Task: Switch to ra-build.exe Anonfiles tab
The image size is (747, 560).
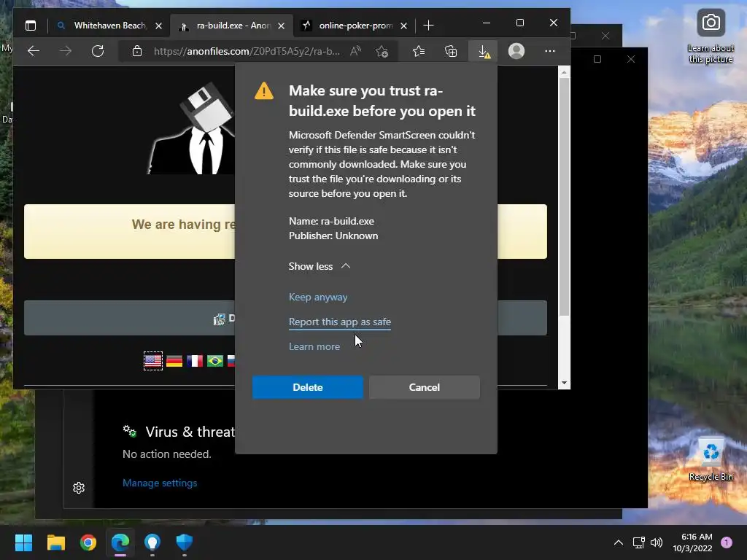Action: (231, 26)
